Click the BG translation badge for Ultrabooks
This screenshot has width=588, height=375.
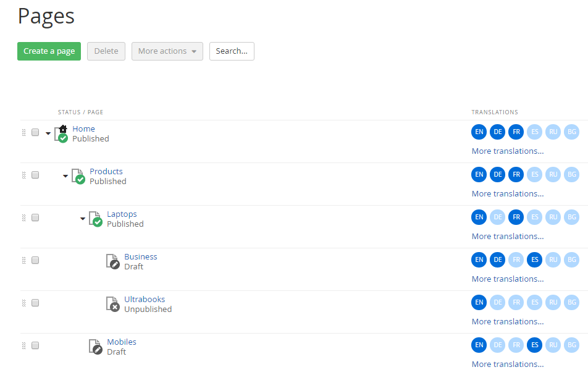click(571, 302)
